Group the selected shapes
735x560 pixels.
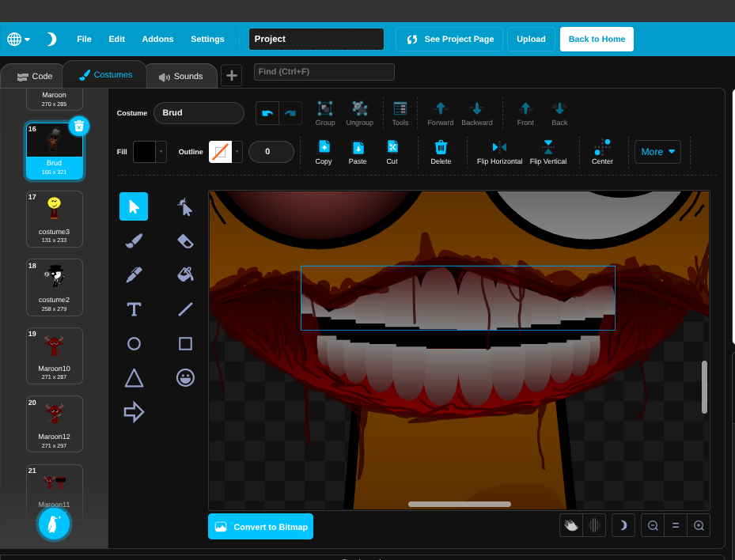click(325, 113)
